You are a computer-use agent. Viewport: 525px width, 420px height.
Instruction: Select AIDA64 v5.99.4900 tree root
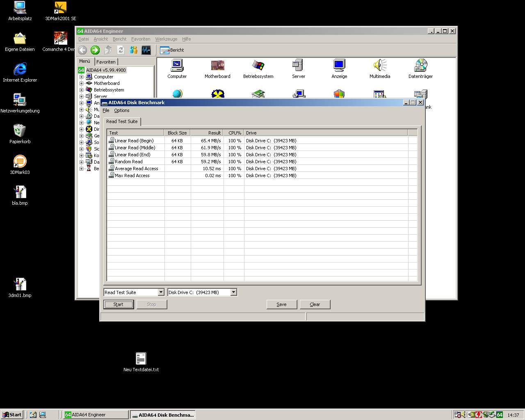[106, 70]
